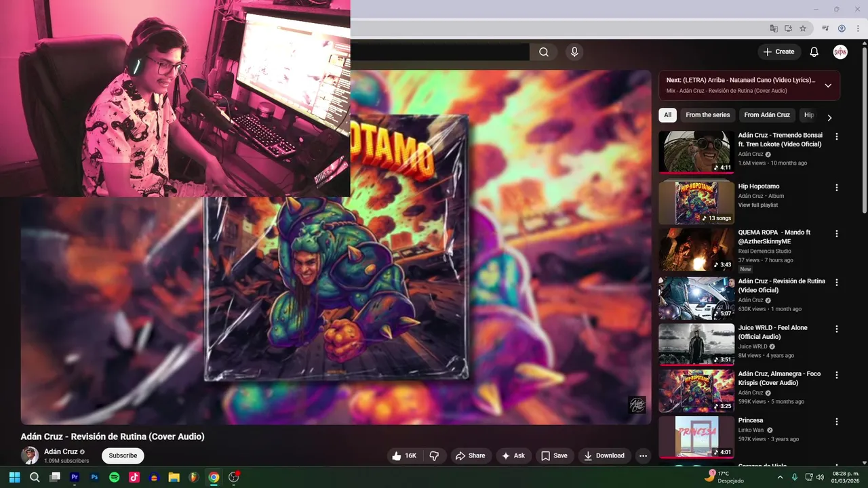Download the video
Screen dimensions: 868x488
coord(604,456)
